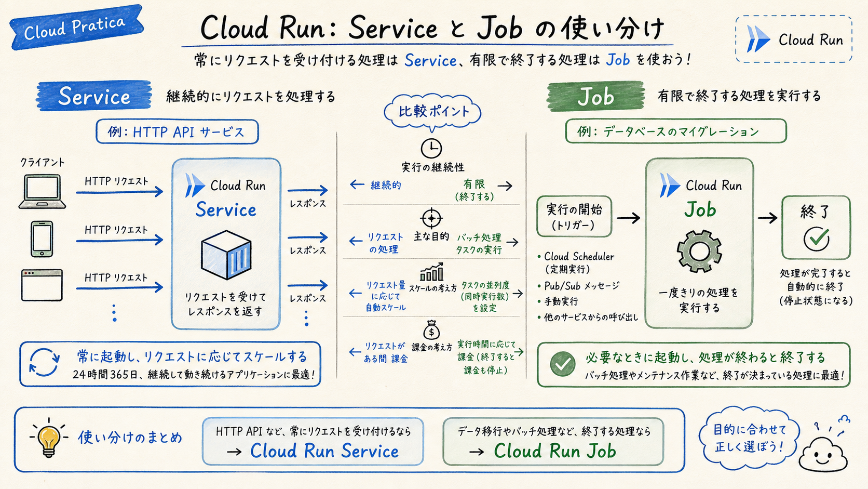Click the 目的に合わせて正しく選ぼう! speech bubble

(750, 438)
